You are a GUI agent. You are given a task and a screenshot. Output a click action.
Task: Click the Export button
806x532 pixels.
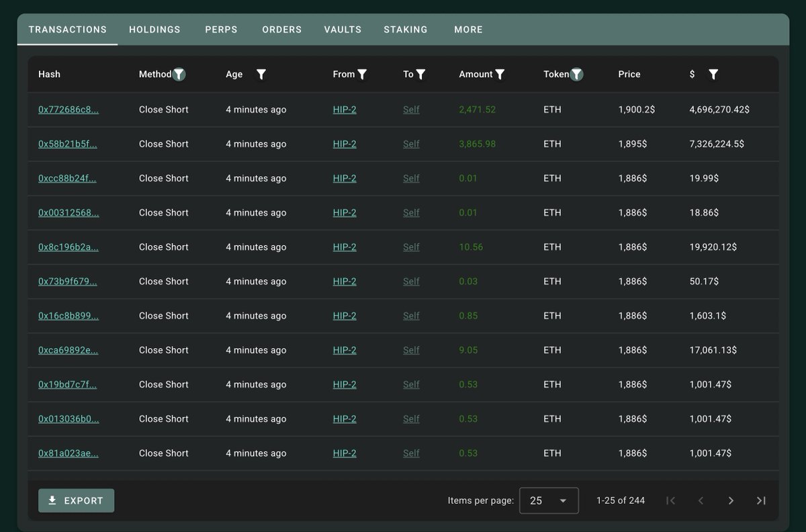(76, 500)
